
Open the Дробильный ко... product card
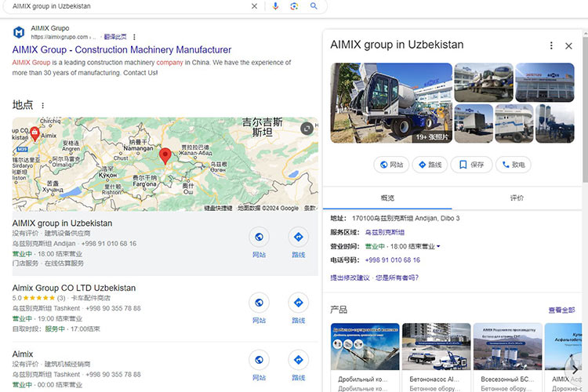(x=365, y=358)
